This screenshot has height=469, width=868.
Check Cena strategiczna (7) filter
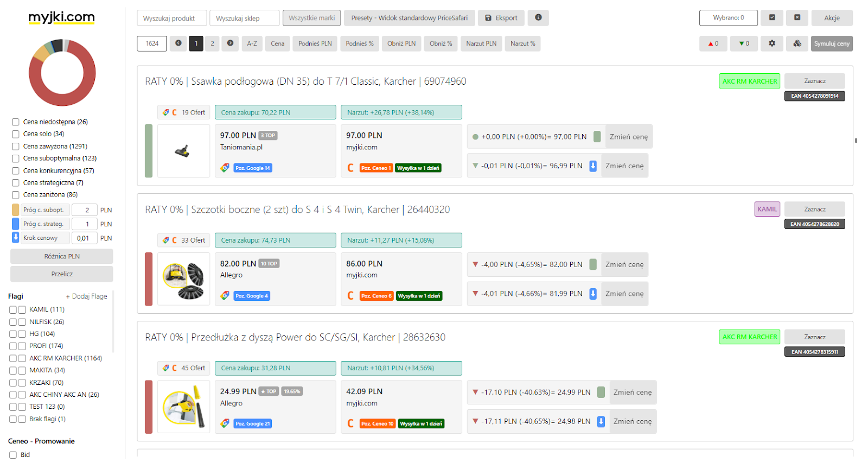(x=16, y=183)
